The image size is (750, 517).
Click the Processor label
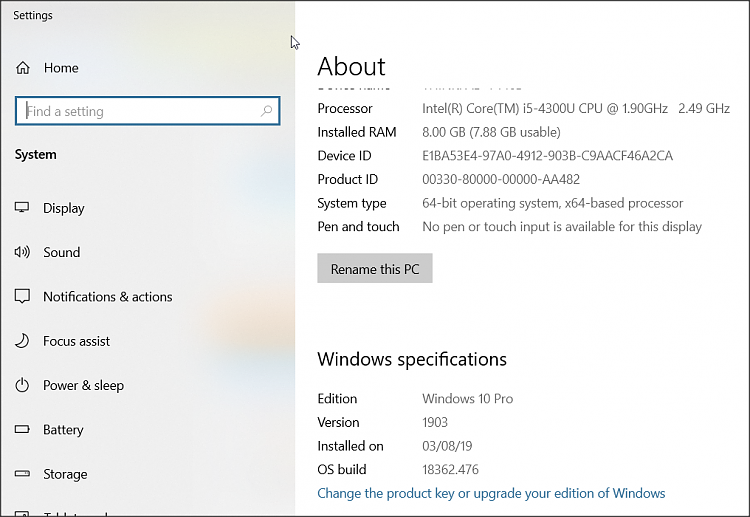pyautogui.click(x=345, y=109)
